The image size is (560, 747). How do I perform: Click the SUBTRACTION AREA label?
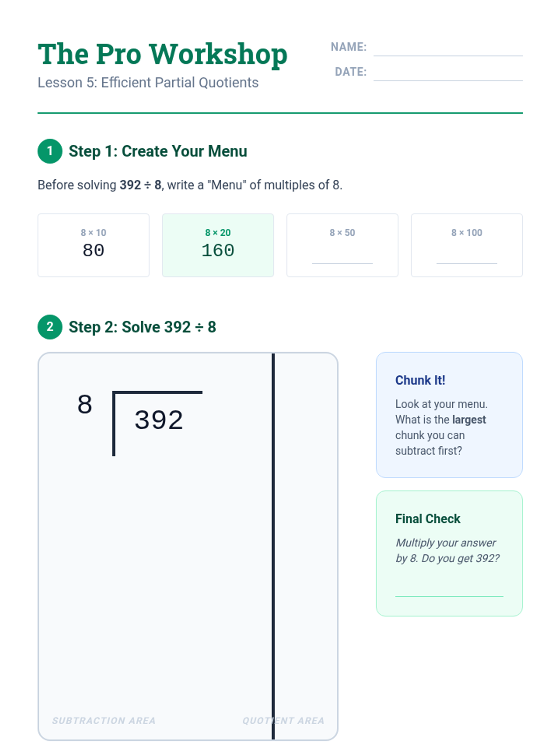pos(104,721)
